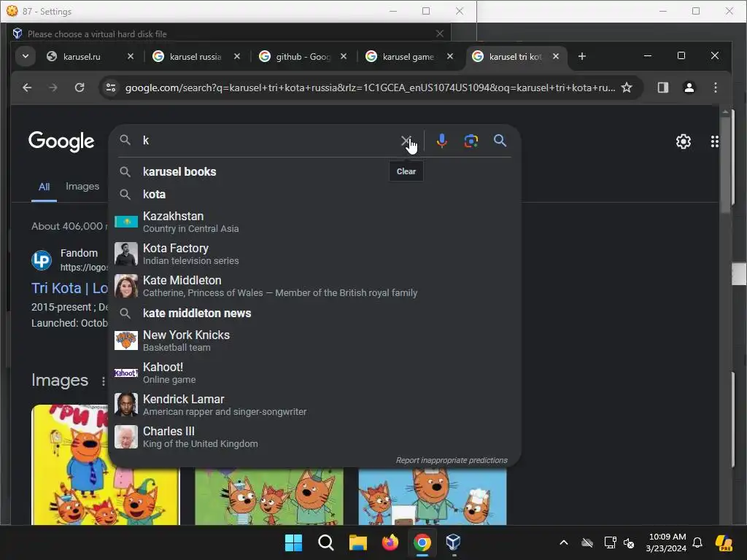Open Chrome three-dot menu
This screenshot has width=747, height=560.
715,87
